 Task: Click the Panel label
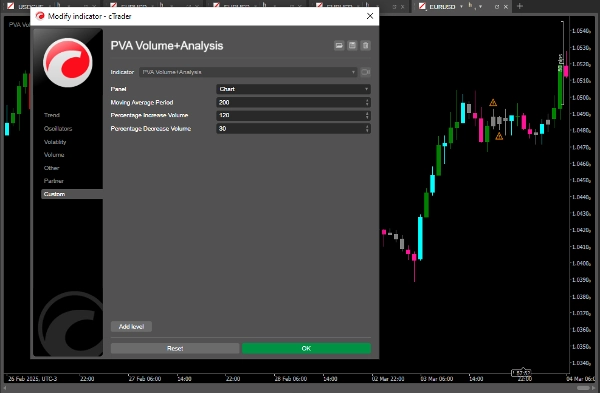coord(118,89)
